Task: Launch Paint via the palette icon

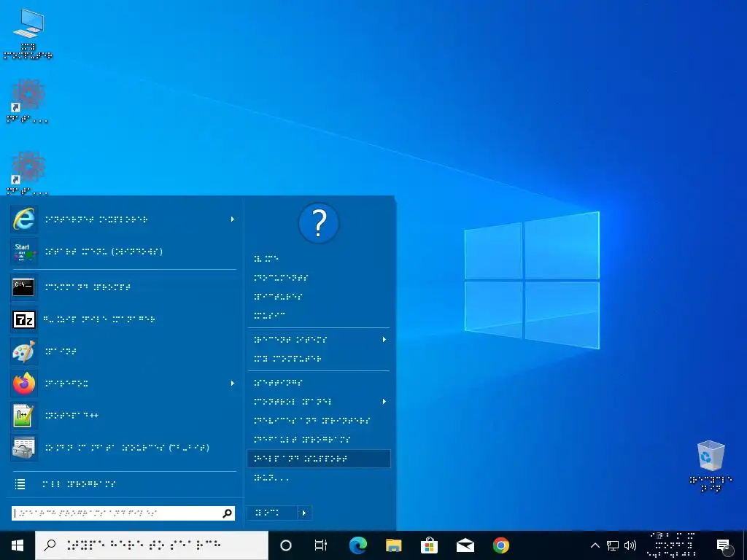Action: pos(24,351)
